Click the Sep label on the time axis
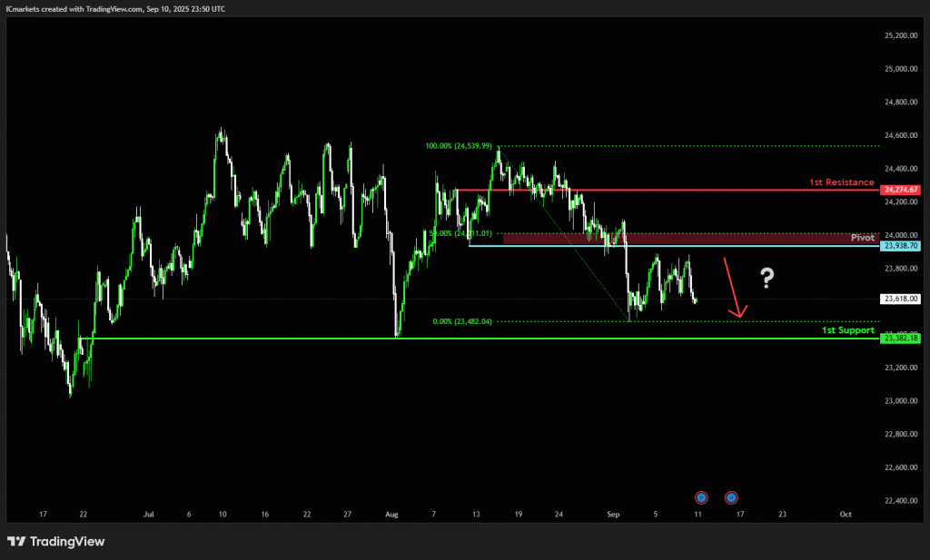The height and width of the screenshot is (560, 930). (613, 515)
